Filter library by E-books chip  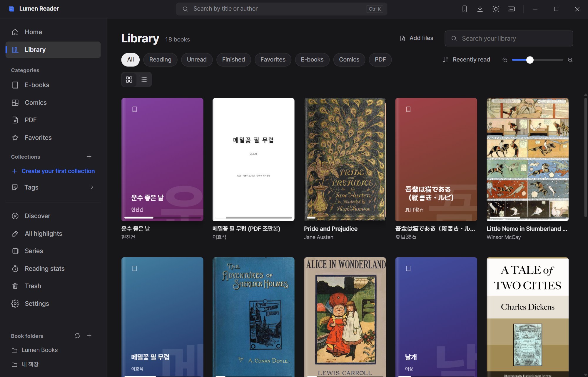point(312,60)
